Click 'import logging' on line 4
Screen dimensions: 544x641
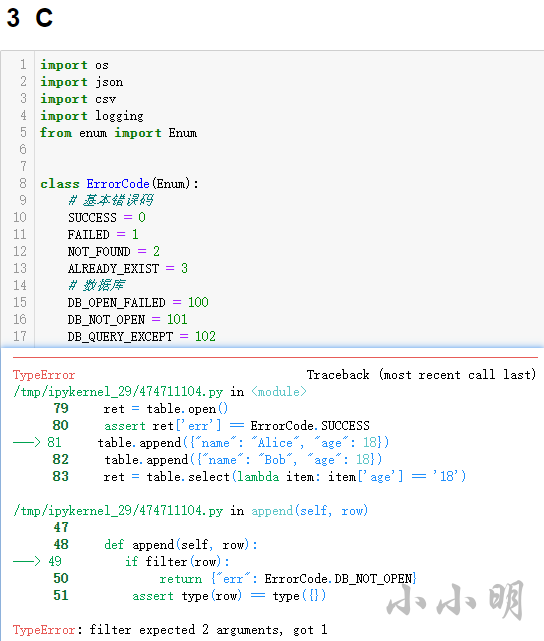(92, 116)
